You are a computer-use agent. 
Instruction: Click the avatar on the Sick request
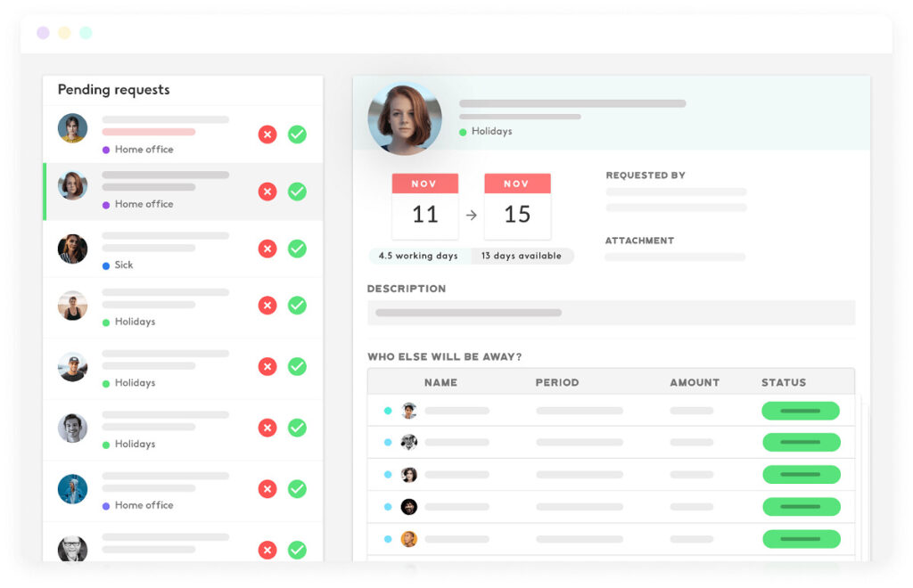tap(72, 247)
